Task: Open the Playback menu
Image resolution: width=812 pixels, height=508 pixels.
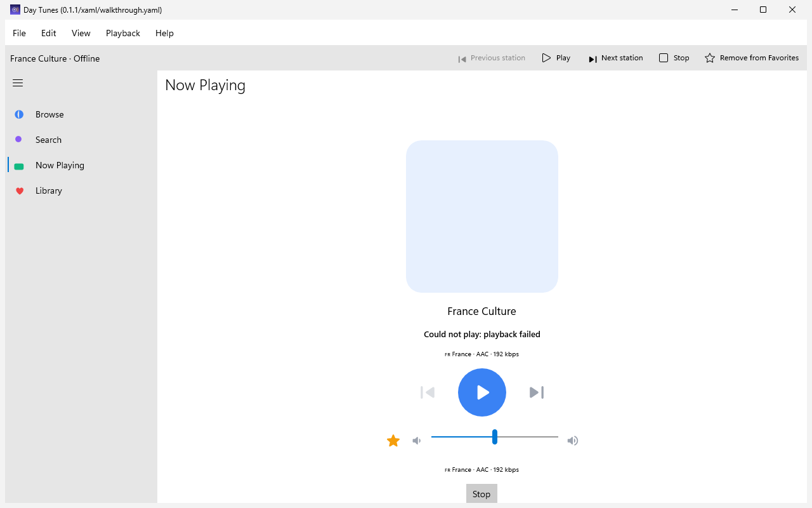Action: pyautogui.click(x=123, y=33)
